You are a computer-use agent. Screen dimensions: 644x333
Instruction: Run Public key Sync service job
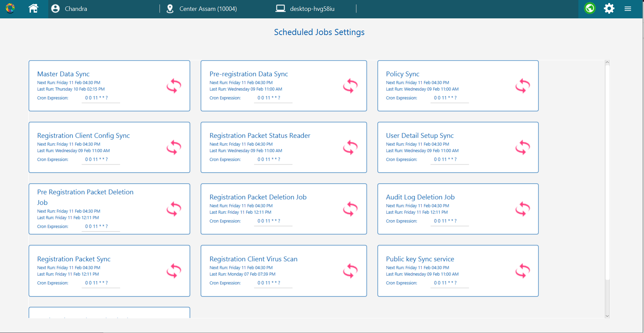(523, 271)
